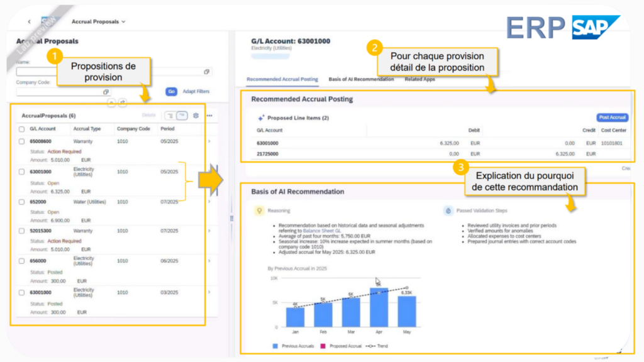
Task: Click the refresh icon below the filter bar
Action: [x=122, y=101]
